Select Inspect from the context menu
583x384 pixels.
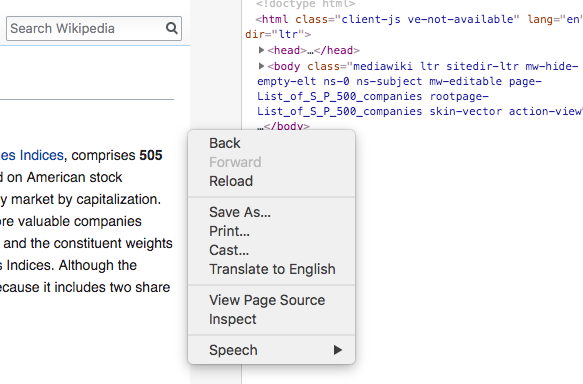233,319
